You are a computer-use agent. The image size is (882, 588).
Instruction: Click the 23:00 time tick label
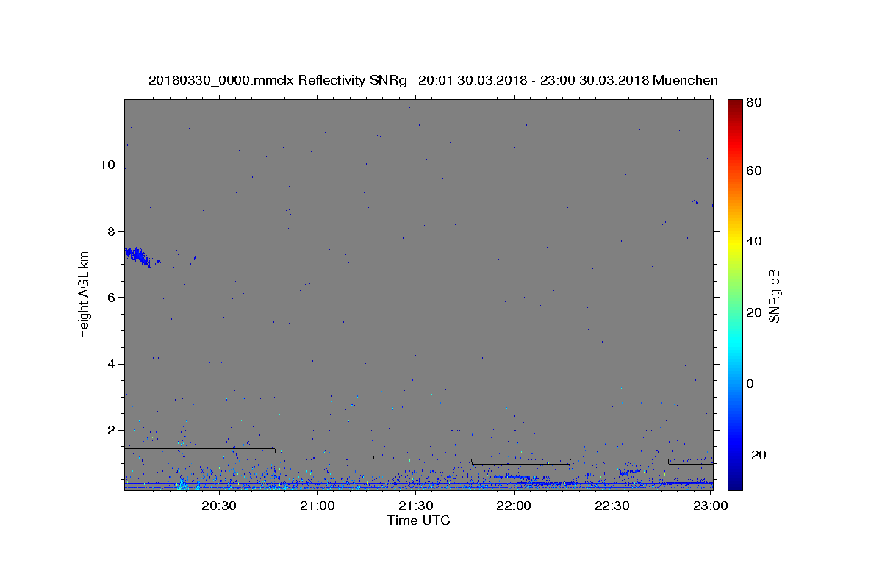coord(710,506)
